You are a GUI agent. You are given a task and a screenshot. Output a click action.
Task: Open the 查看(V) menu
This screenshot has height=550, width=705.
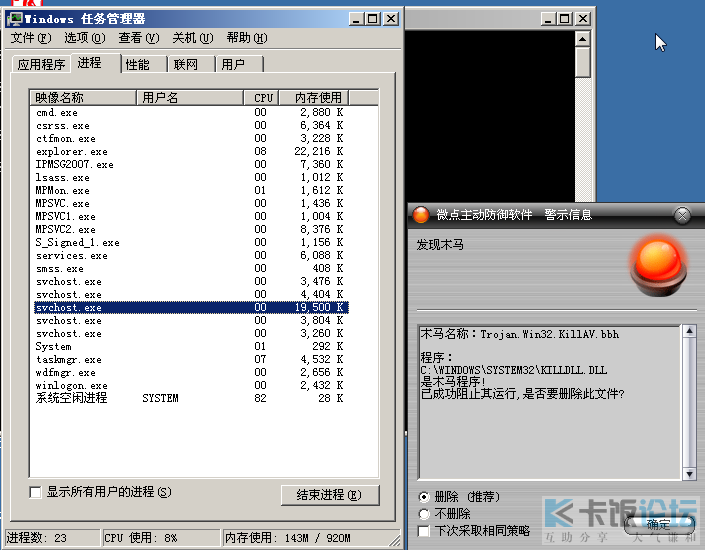tap(138, 38)
